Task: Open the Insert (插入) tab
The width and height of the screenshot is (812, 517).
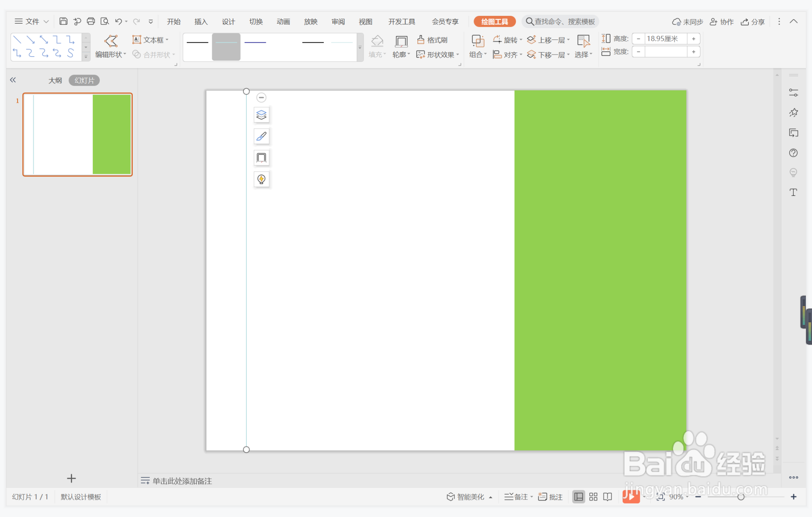Action: click(201, 22)
